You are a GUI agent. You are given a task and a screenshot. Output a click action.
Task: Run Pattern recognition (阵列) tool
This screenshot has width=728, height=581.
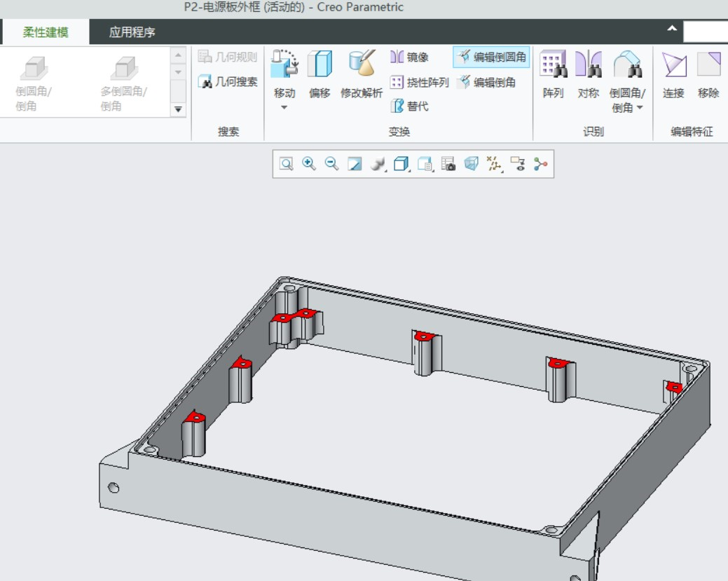(553, 74)
